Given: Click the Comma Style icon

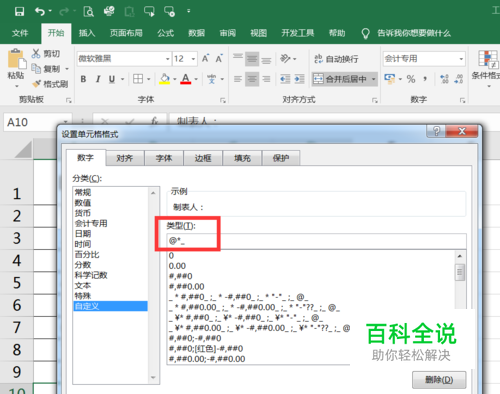Looking at the screenshot, I should click(x=425, y=79).
